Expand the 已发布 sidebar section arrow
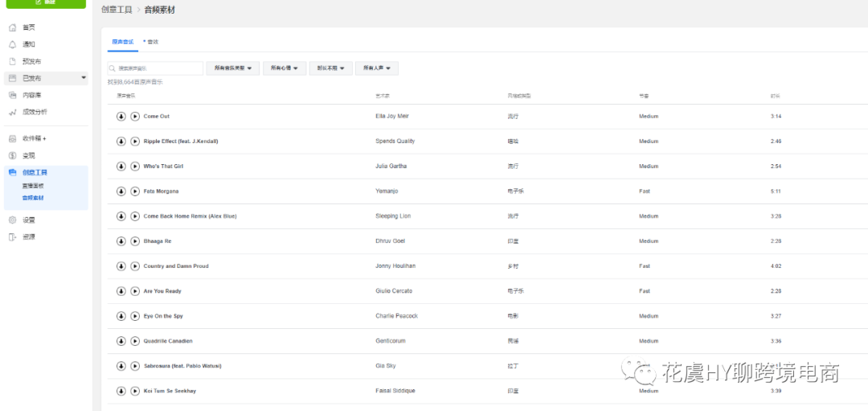 [x=84, y=78]
